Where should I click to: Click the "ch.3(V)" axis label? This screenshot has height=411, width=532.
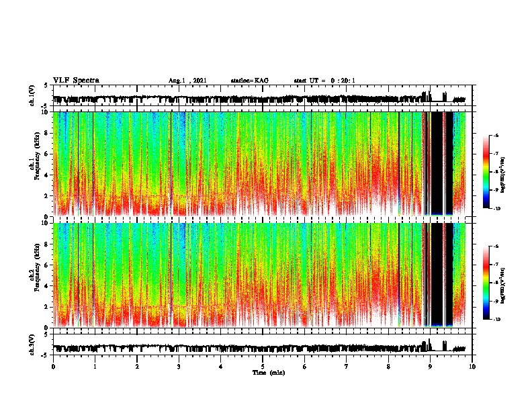click(x=32, y=345)
